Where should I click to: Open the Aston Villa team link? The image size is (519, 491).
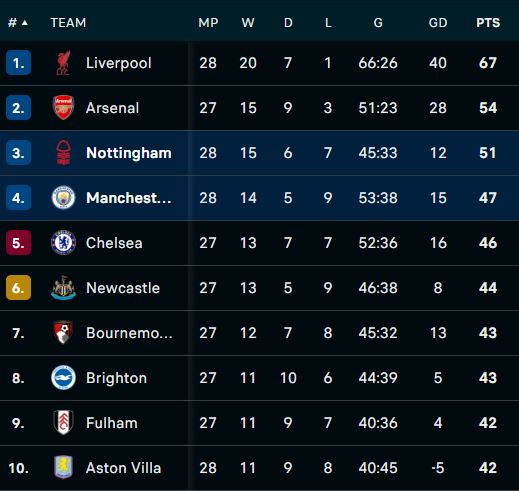point(123,468)
